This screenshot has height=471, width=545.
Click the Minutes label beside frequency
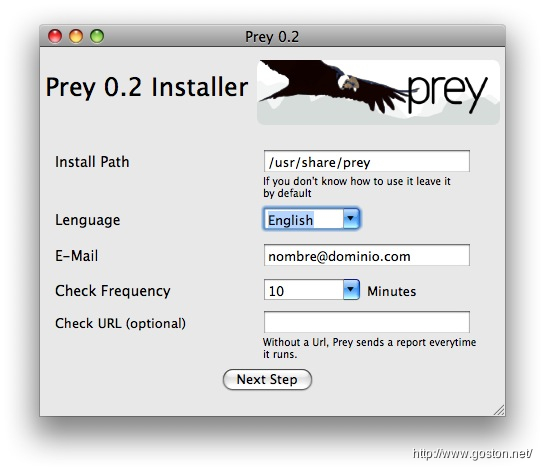coord(392,291)
